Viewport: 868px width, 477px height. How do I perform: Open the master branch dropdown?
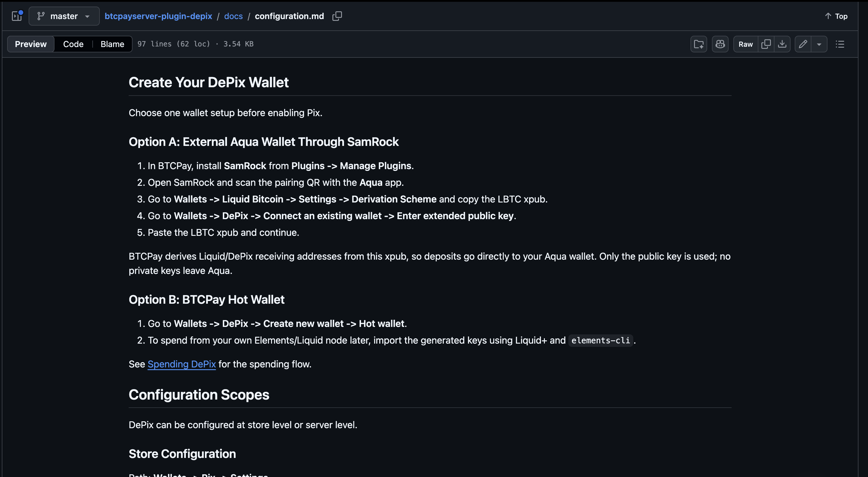(64, 16)
